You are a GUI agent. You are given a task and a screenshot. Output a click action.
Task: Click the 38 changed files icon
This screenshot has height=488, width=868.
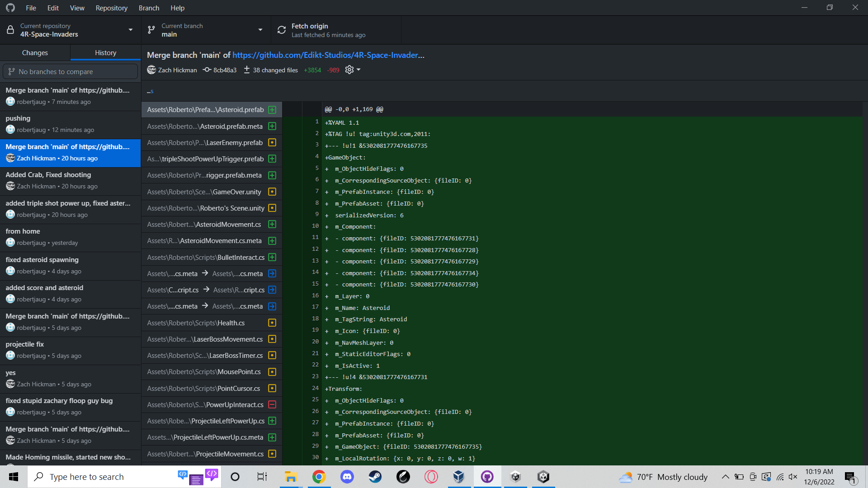click(247, 70)
